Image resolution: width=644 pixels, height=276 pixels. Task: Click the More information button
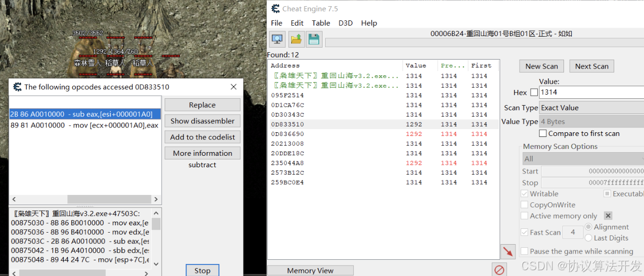point(202,153)
